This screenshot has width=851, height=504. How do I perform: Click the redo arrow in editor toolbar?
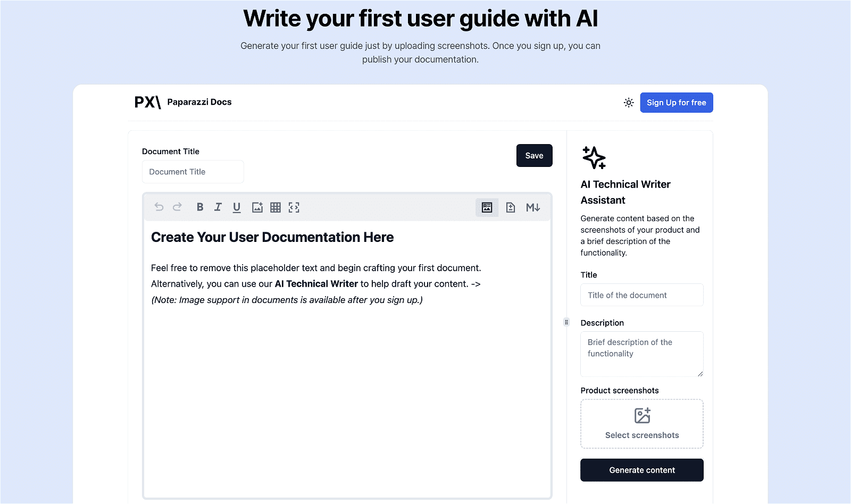[x=177, y=207]
